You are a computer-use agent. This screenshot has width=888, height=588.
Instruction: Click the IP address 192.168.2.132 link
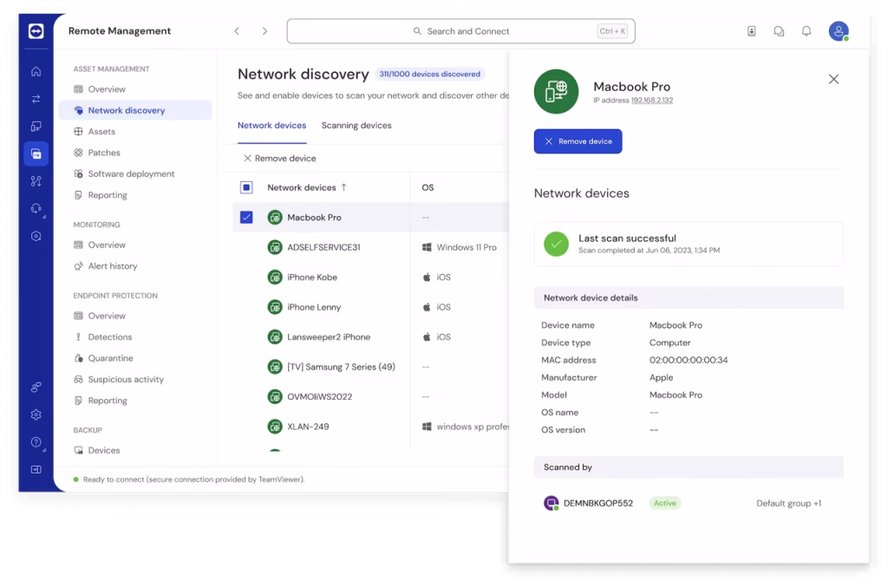[651, 101]
